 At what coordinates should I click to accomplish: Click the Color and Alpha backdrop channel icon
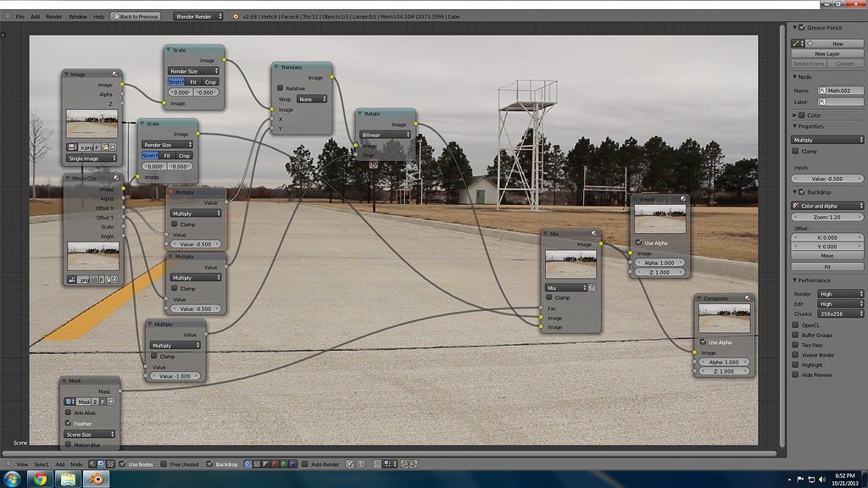[x=248, y=464]
